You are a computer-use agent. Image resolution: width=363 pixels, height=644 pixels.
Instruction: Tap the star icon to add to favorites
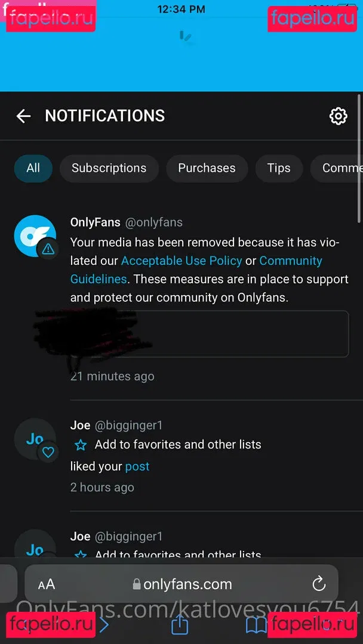click(81, 445)
